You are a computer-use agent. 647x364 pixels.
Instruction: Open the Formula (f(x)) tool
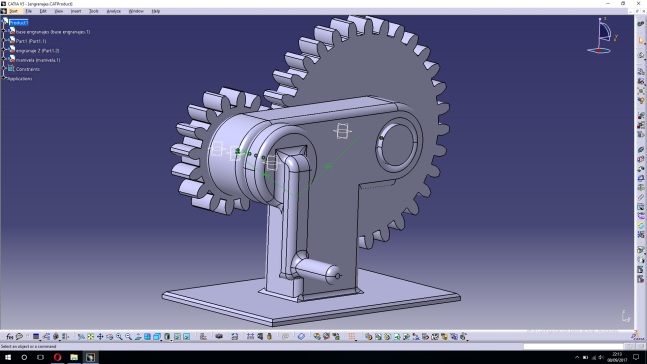[x=9, y=337]
